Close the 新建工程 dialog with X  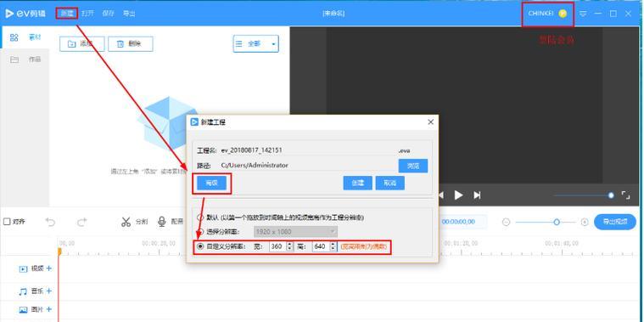click(x=430, y=122)
